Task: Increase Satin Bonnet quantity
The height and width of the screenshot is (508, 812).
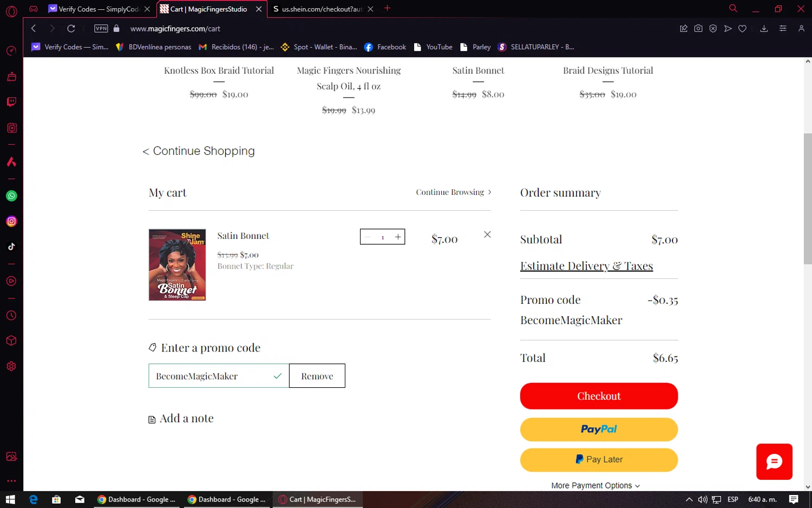Action: (398, 237)
